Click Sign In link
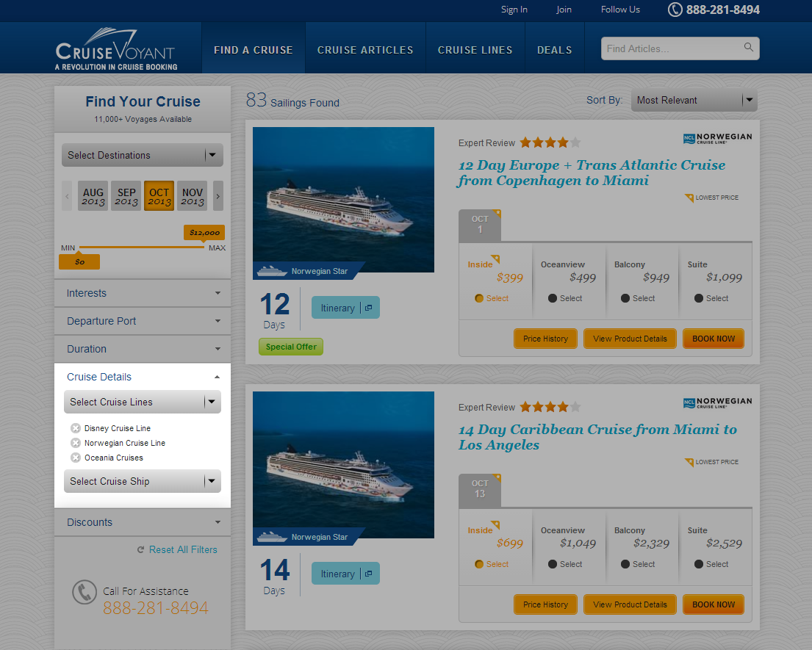812x650 pixels. tap(514, 10)
